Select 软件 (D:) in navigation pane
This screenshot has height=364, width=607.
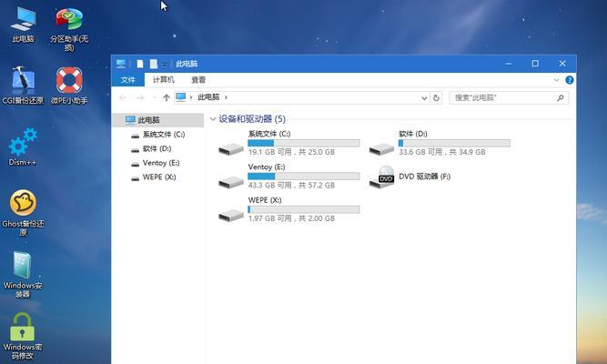click(x=158, y=148)
